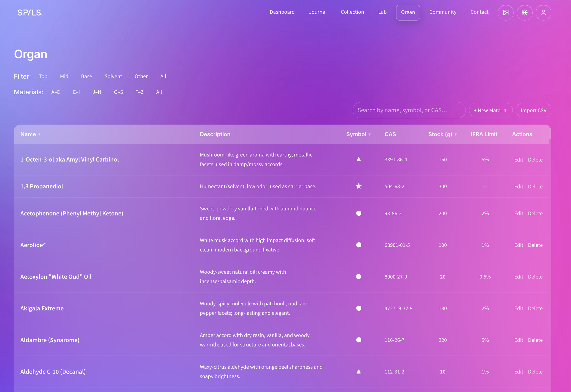Open the user profile icon
571x392 pixels.
544,13
